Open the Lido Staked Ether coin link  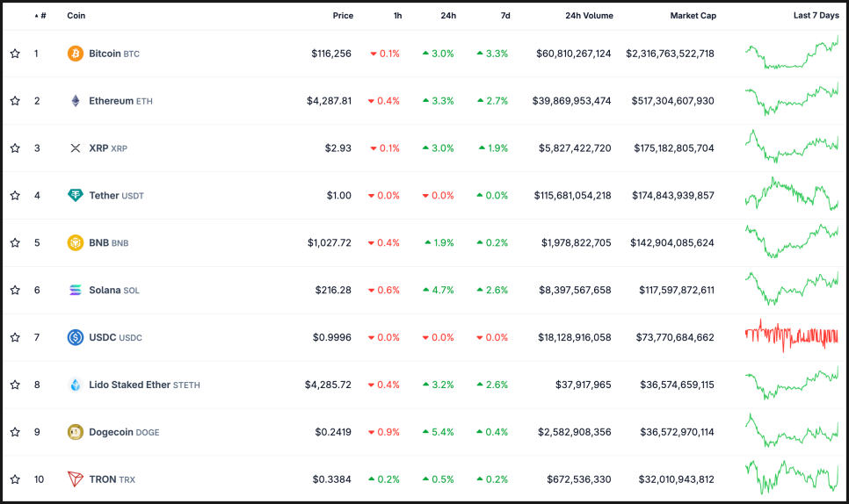point(130,385)
